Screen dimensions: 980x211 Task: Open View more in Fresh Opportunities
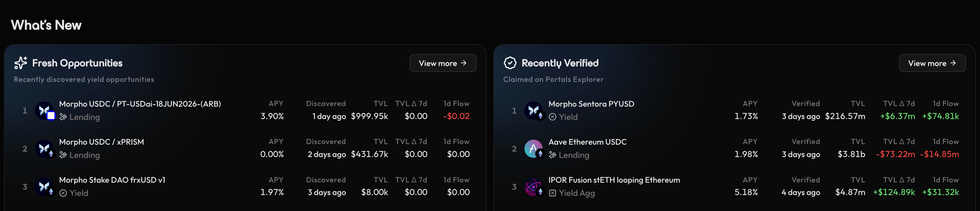coord(442,63)
